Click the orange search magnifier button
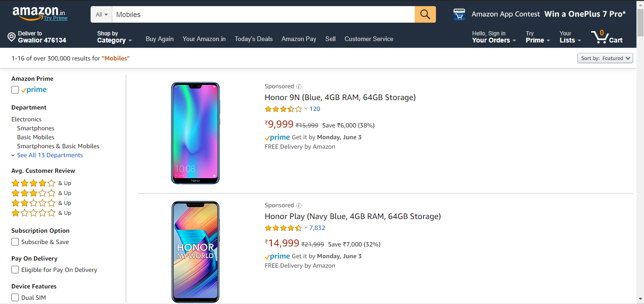Screen dimensions: 644x304 (x=425, y=15)
